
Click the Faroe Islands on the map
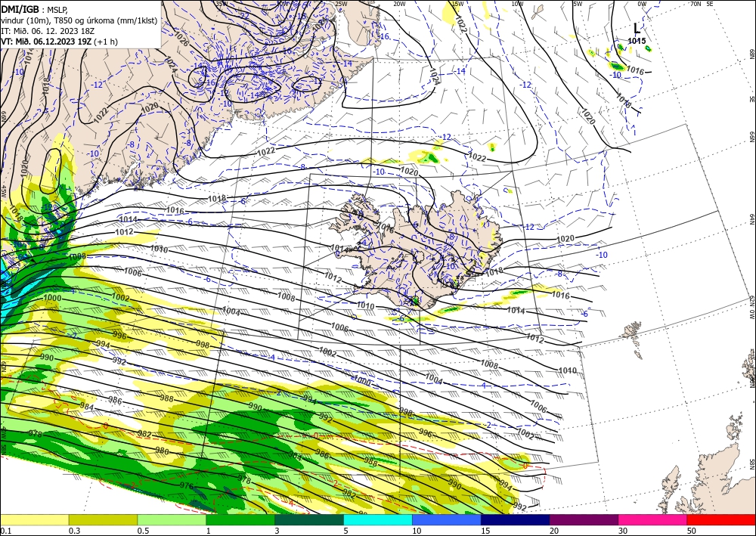(x=634, y=337)
